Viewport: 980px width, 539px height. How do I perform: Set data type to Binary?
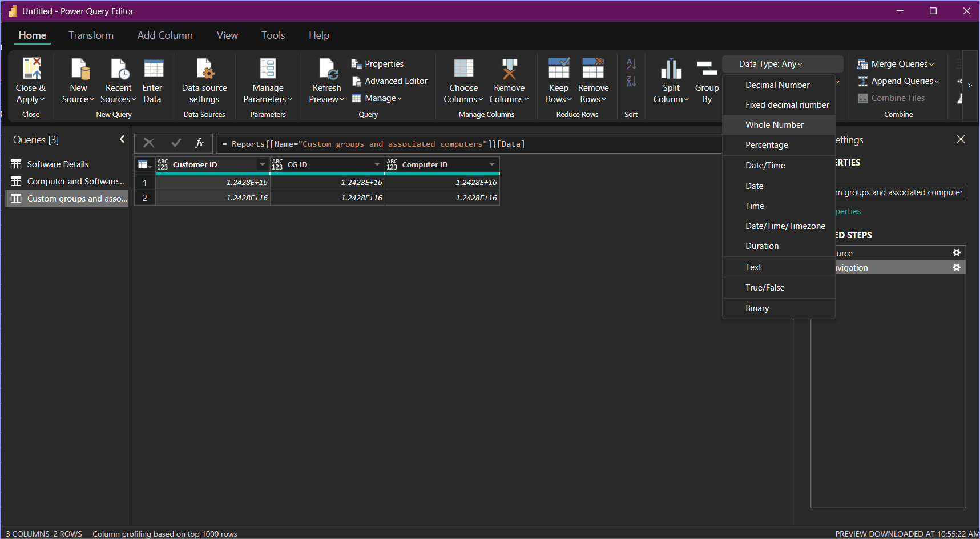coord(779,308)
